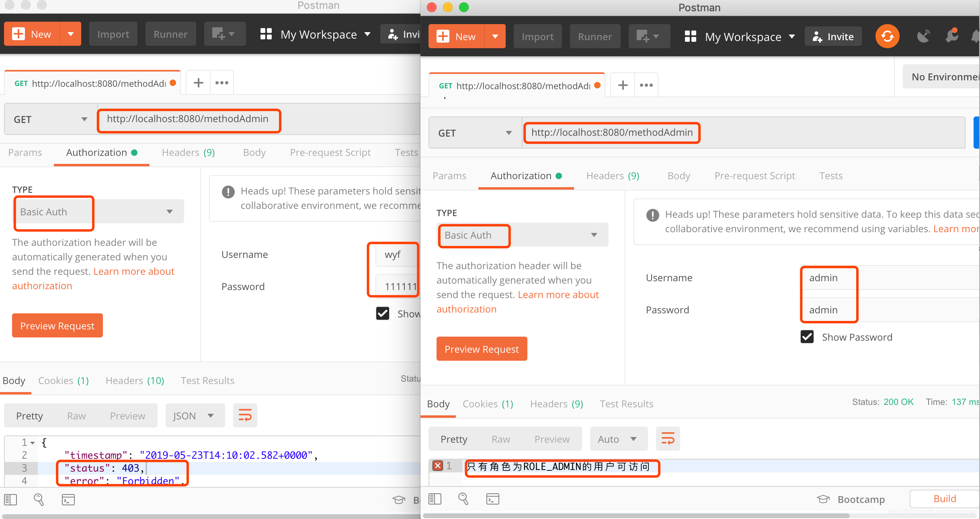Screen dimensions: 980x519
Task: Open console icon in right window status bar
Action: pyautogui.click(x=492, y=499)
